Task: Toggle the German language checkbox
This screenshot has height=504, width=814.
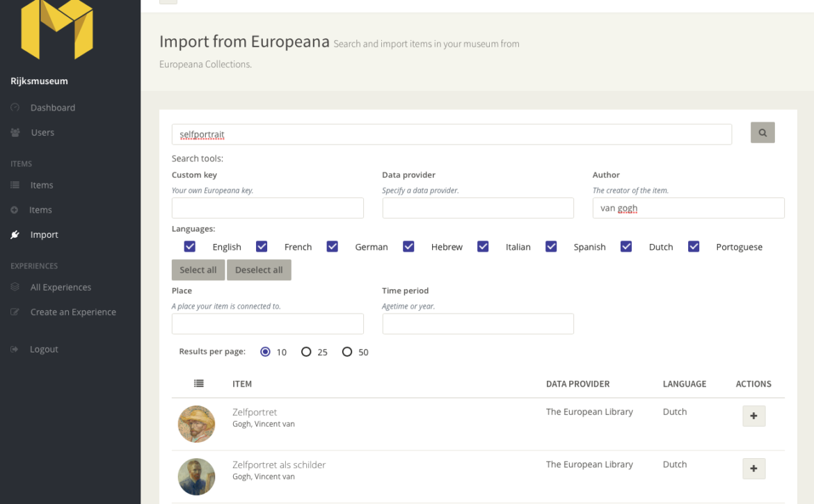Action: (333, 246)
